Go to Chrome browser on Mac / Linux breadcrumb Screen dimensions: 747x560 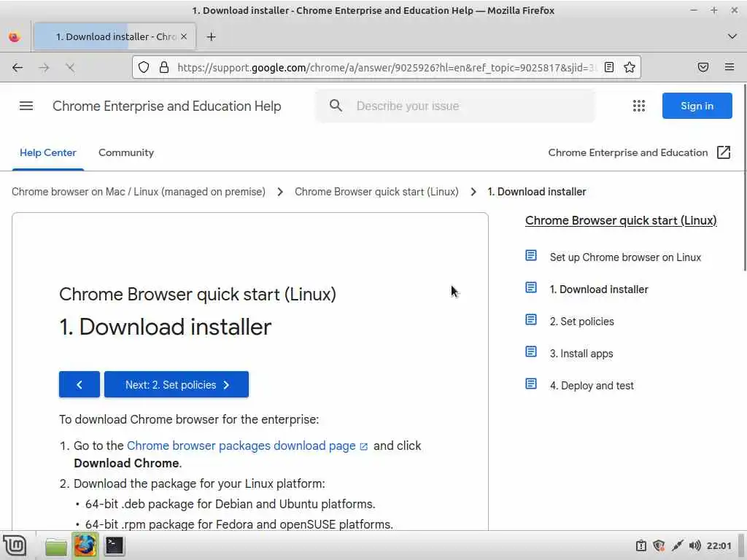[139, 192]
